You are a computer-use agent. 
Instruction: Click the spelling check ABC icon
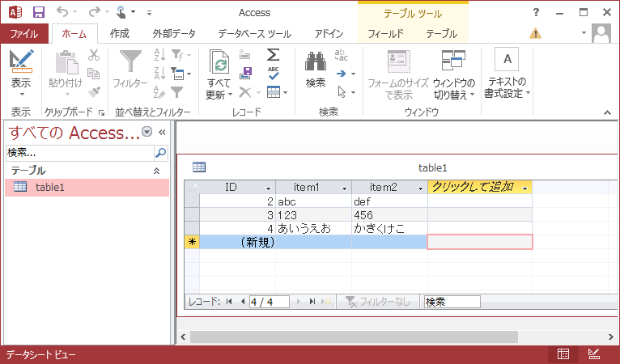[x=274, y=73]
